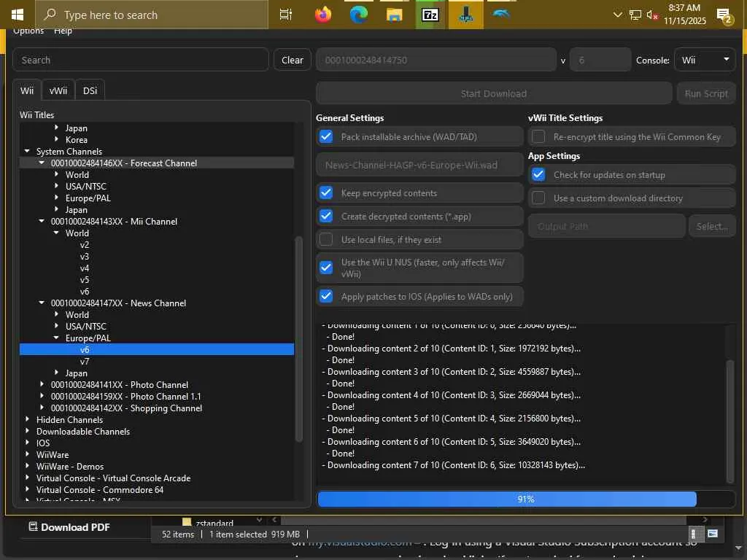747x560 pixels.
Task: Open the Options menu
Action: tap(28, 31)
